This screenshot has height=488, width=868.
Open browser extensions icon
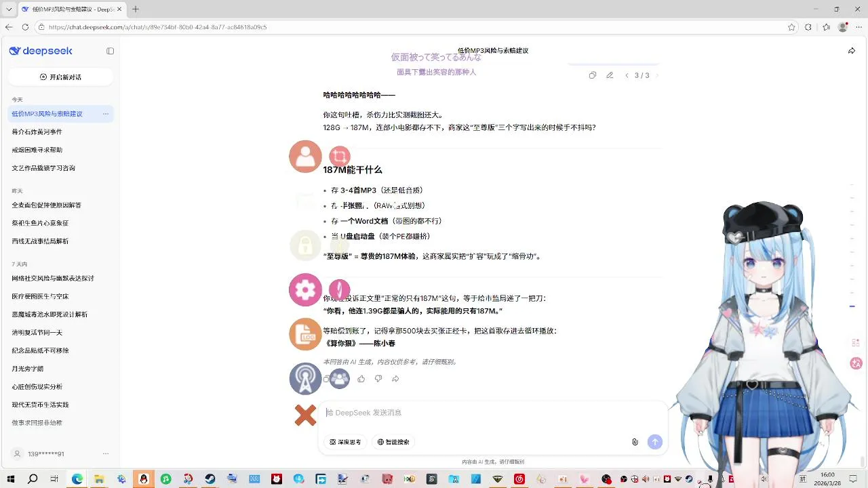coord(808,27)
